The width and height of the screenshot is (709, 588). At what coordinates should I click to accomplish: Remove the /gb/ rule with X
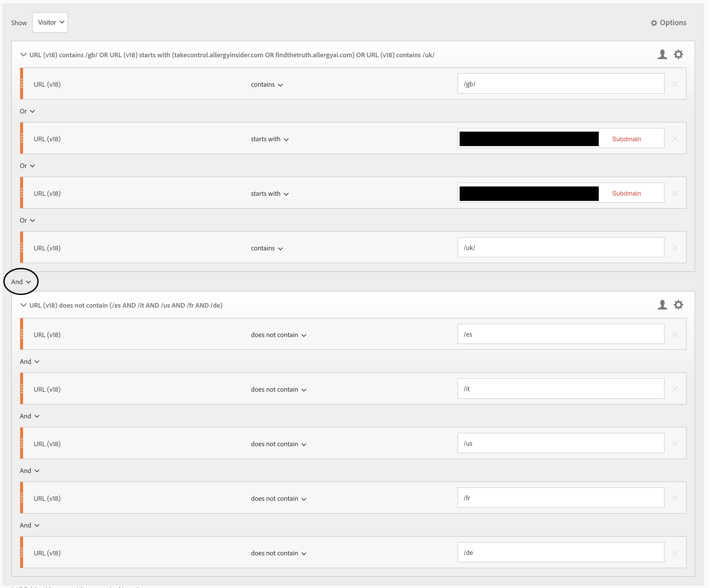675,84
